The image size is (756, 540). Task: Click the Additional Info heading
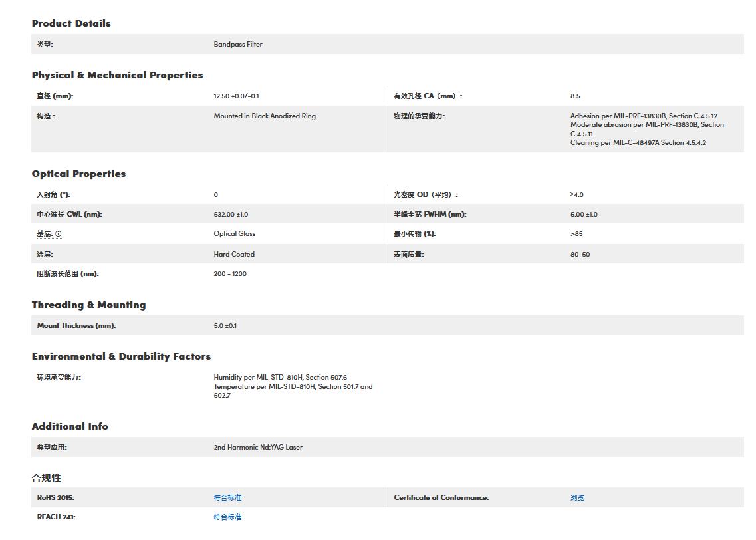click(70, 426)
